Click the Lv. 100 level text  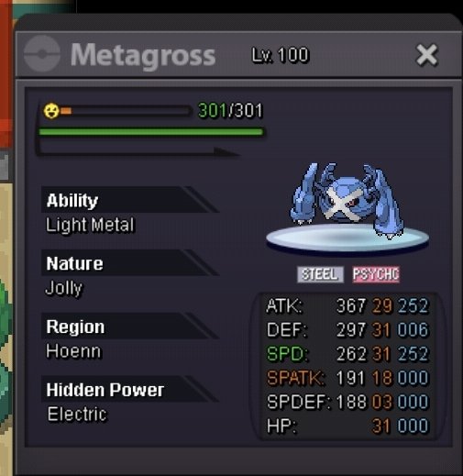(281, 55)
